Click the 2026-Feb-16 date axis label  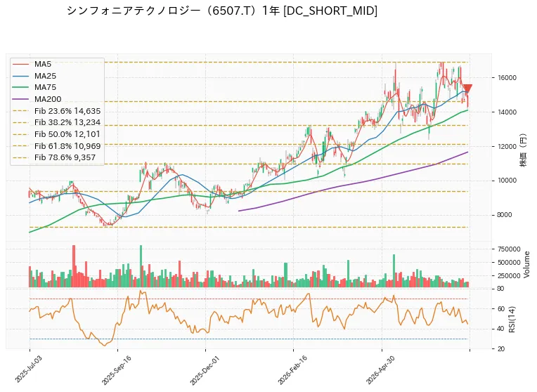click(293, 370)
